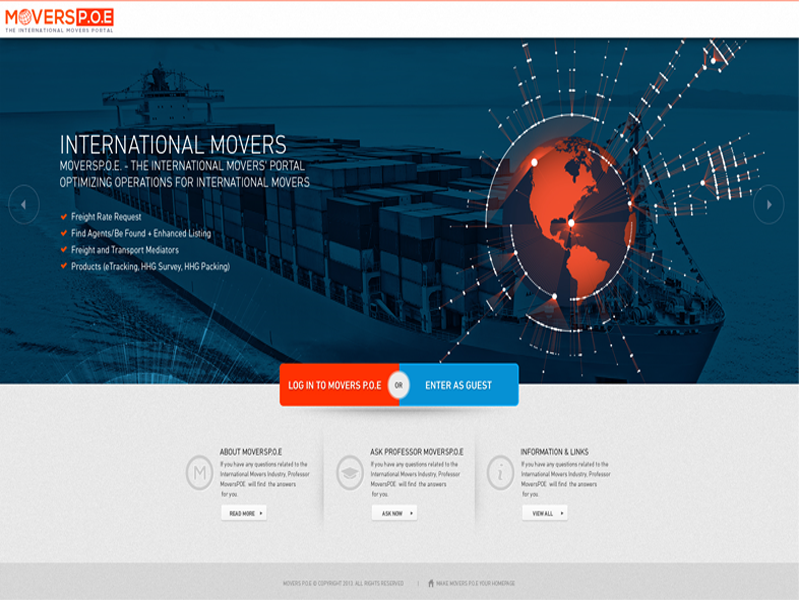Advance the slider with right arrow
800x600 pixels.
[768, 204]
